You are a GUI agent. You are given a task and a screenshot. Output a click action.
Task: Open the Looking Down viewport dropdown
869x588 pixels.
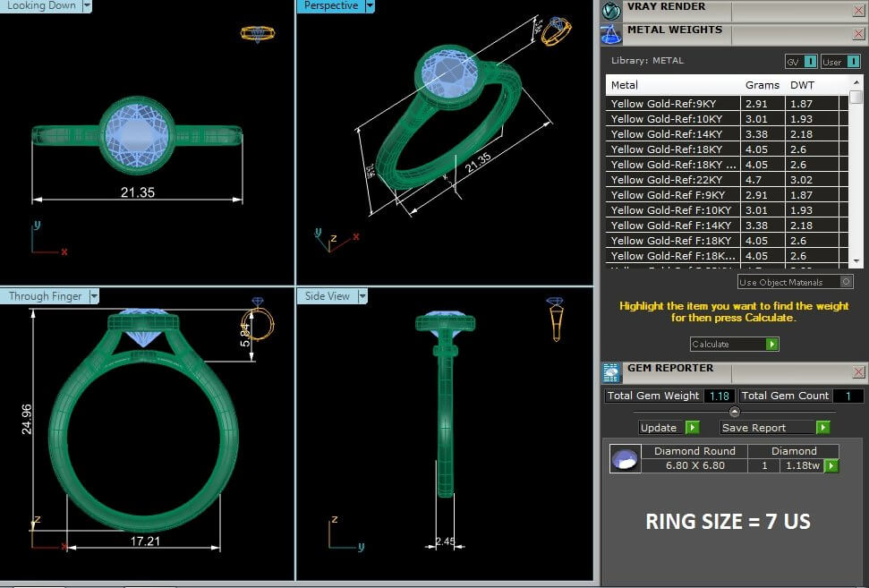click(87, 5)
